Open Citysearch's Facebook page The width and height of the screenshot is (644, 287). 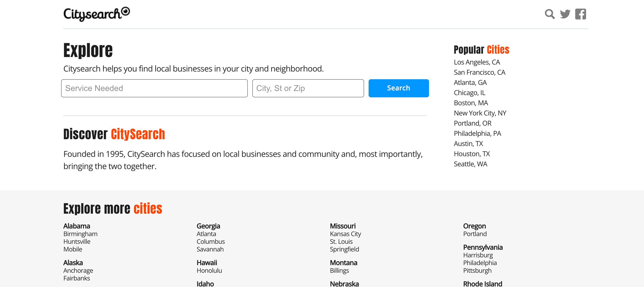tap(580, 14)
